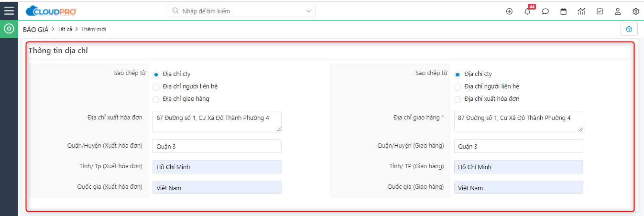Click the 'BÁO GIÁ' breadcrumb link
Screen dimensions: 644x216
tap(36, 29)
